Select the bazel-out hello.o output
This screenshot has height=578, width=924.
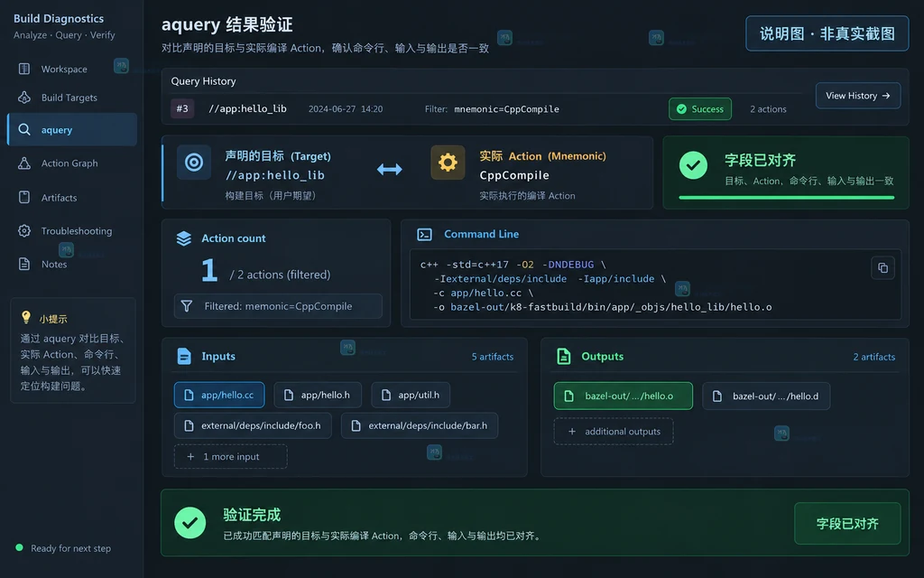[623, 396]
